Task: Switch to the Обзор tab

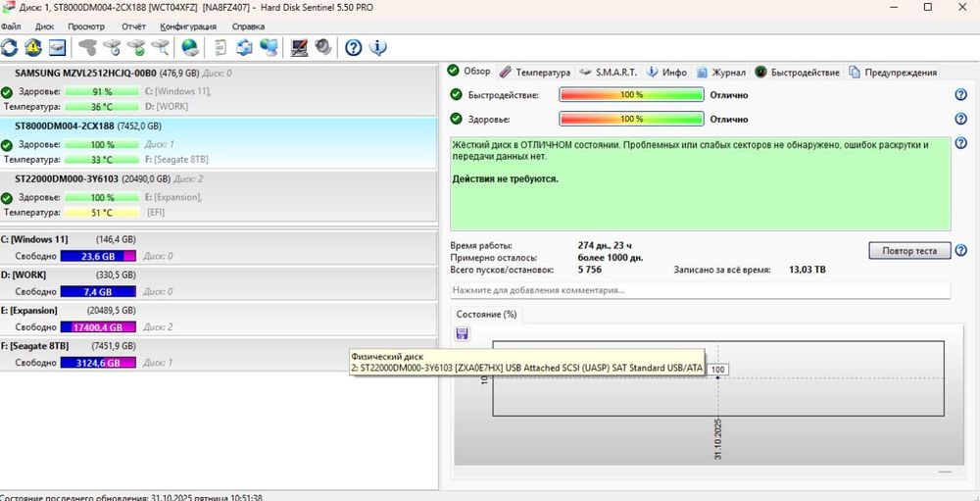Action: click(x=470, y=72)
